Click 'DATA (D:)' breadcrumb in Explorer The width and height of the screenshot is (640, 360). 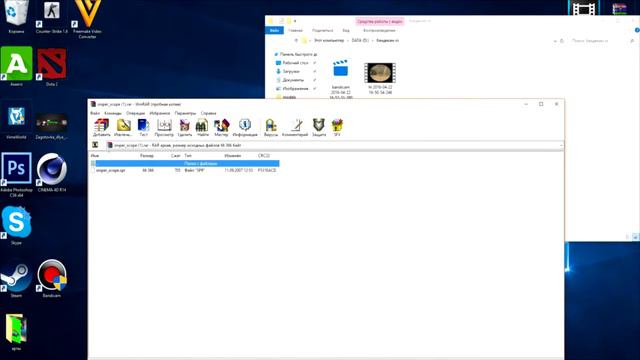tap(360, 40)
